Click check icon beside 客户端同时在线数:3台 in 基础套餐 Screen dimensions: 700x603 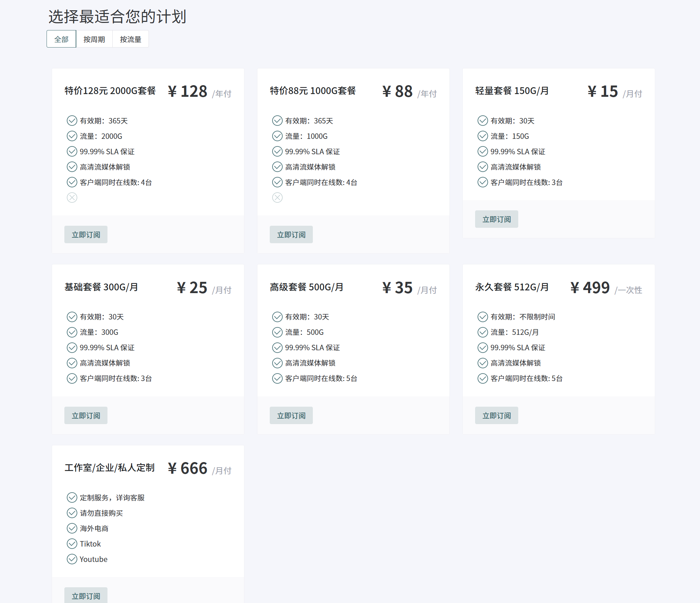pos(72,378)
